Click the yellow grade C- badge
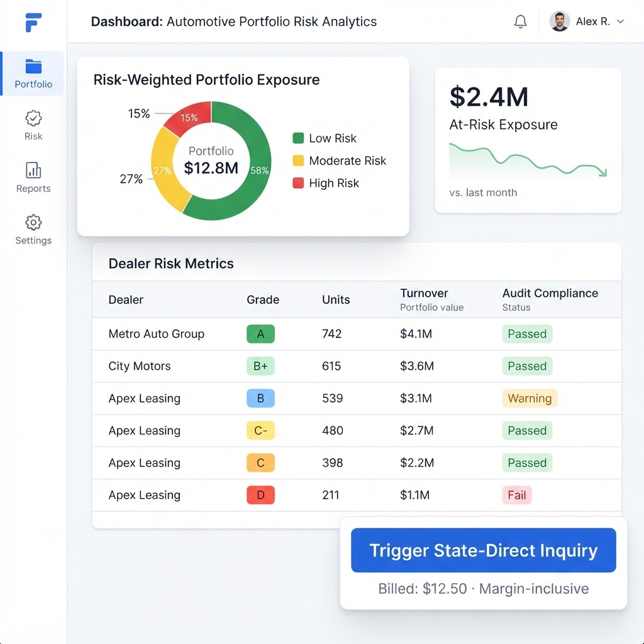The image size is (644, 644). [260, 430]
